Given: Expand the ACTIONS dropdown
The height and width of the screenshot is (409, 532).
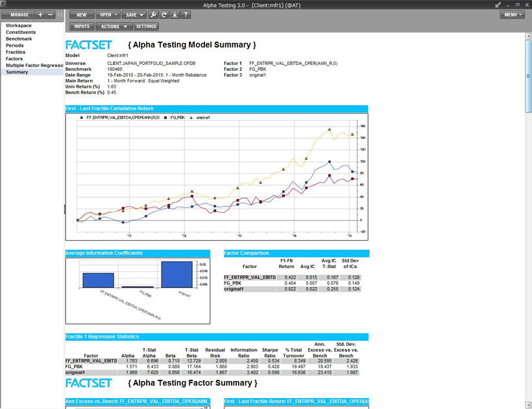Looking at the screenshot, I should click(x=114, y=26).
